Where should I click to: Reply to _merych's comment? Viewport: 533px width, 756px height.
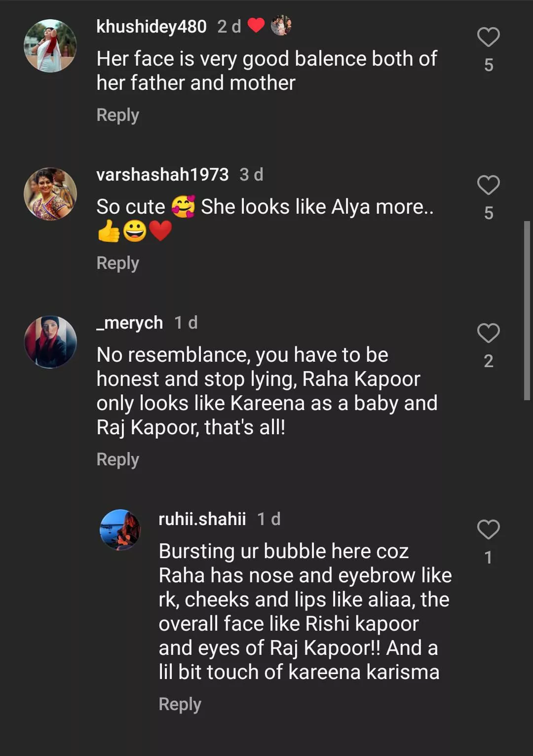coord(117,459)
